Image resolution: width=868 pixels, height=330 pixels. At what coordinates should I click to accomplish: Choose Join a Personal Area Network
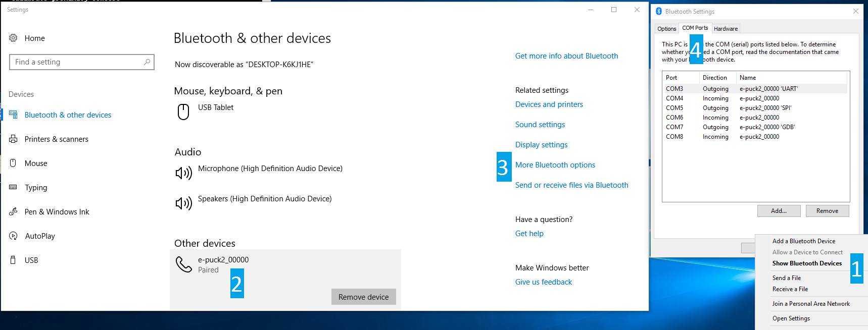click(x=810, y=304)
